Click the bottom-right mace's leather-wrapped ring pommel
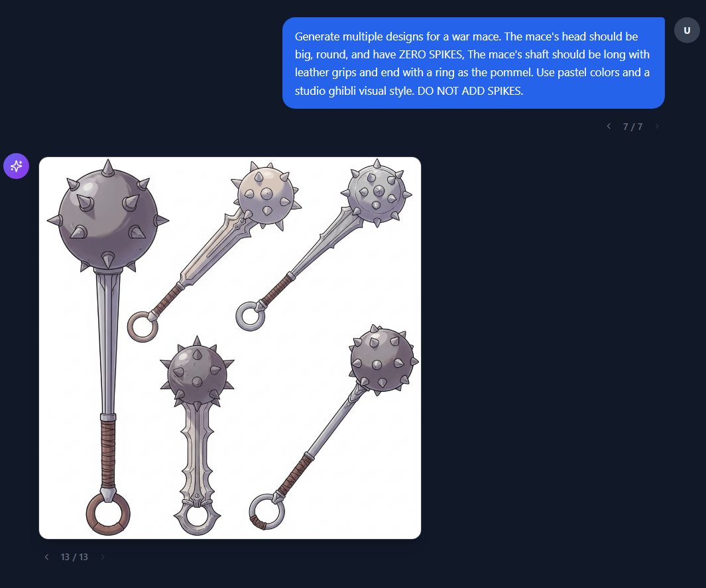This screenshot has height=588, width=706. pyautogui.click(x=266, y=512)
